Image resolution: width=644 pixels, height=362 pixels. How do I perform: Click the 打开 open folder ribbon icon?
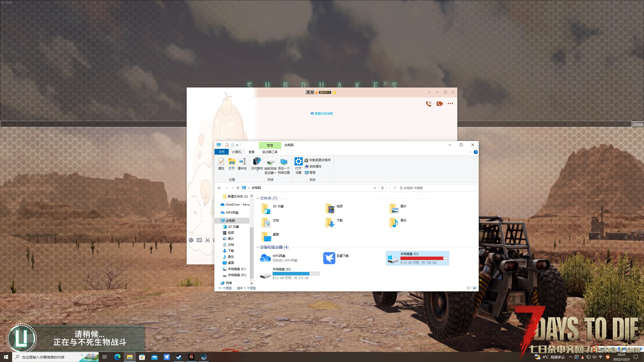[232, 164]
